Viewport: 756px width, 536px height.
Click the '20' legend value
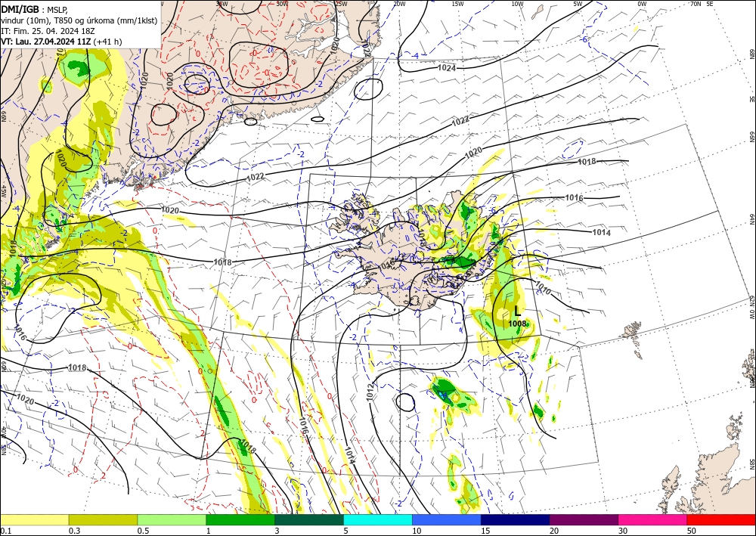click(x=554, y=531)
